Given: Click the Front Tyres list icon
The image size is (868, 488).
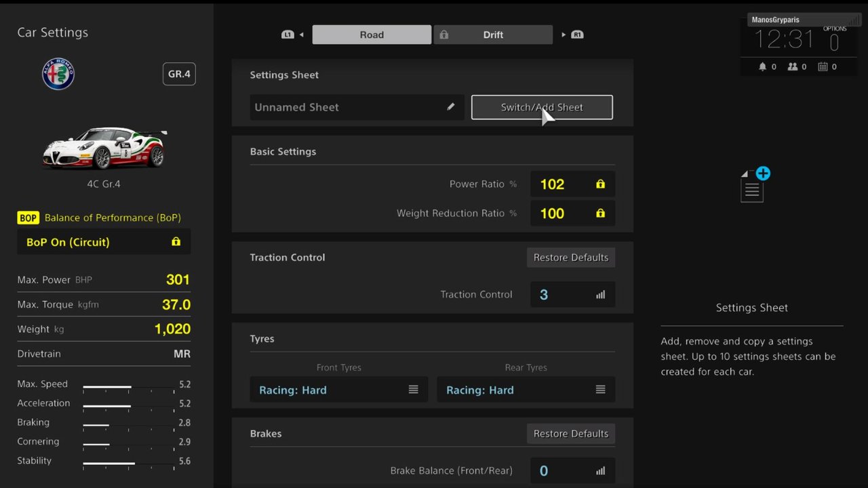Looking at the screenshot, I should tap(413, 390).
